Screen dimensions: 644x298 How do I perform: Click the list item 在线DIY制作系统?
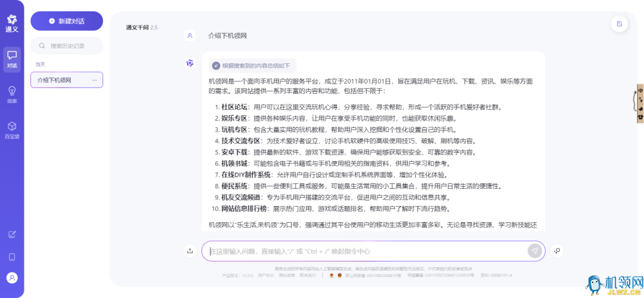(x=246, y=174)
